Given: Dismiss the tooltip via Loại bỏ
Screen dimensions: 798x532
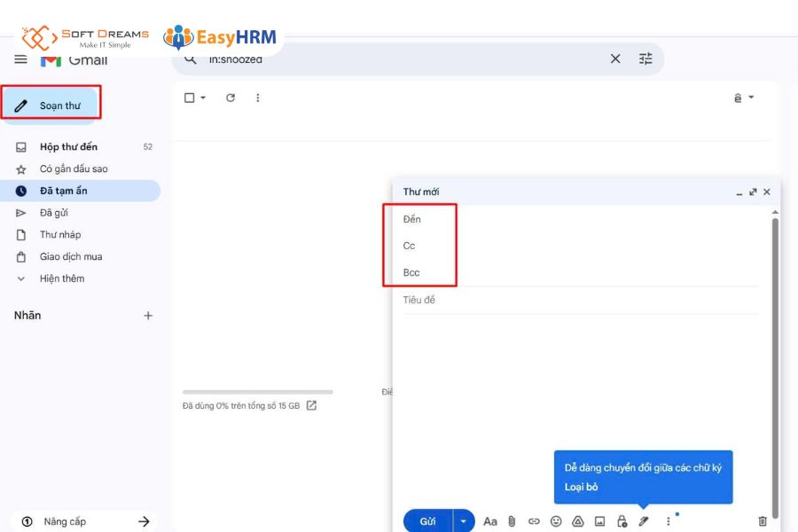Looking at the screenshot, I should click(x=581, y=487).
